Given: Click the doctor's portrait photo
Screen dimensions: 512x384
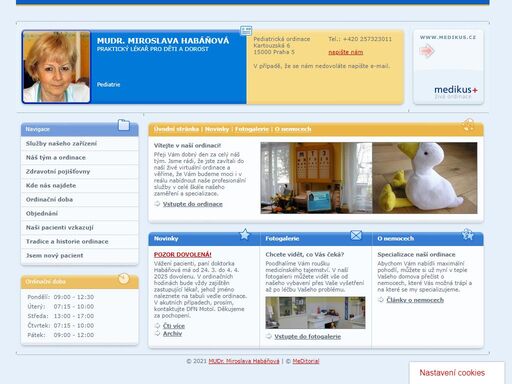Looking at the screenshot, I should [x=56, y=67].
